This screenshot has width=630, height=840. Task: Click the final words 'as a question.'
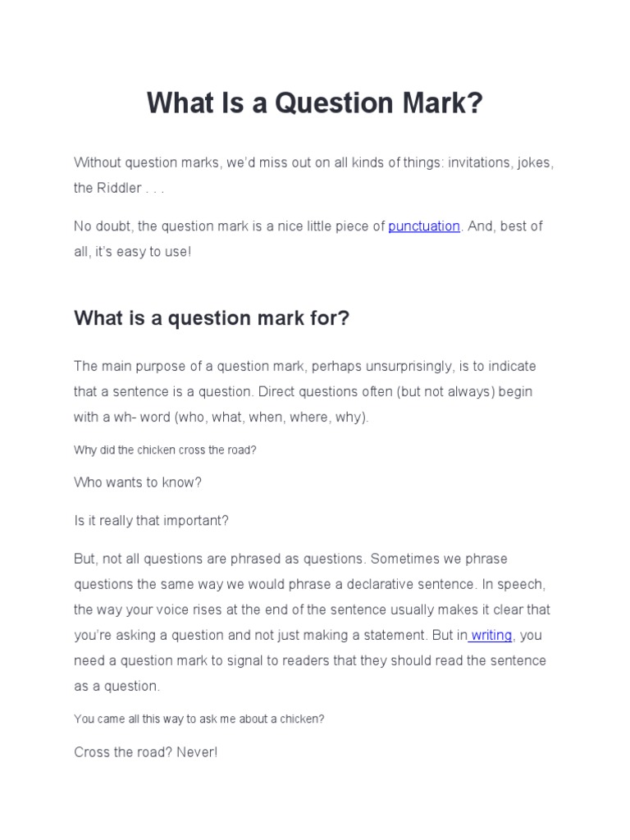[x=116, y=686]
